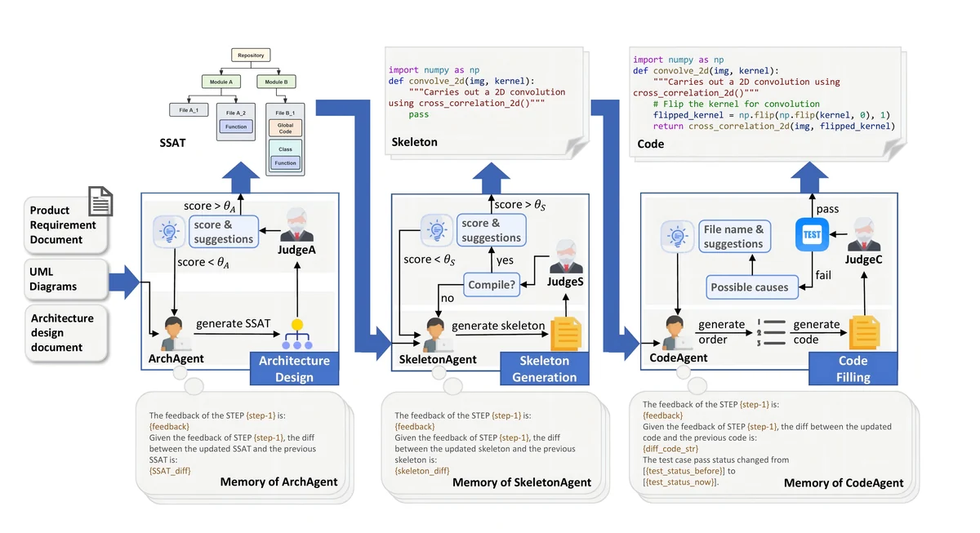
Task: Click the orange generated code document icon
Action: 865,333
